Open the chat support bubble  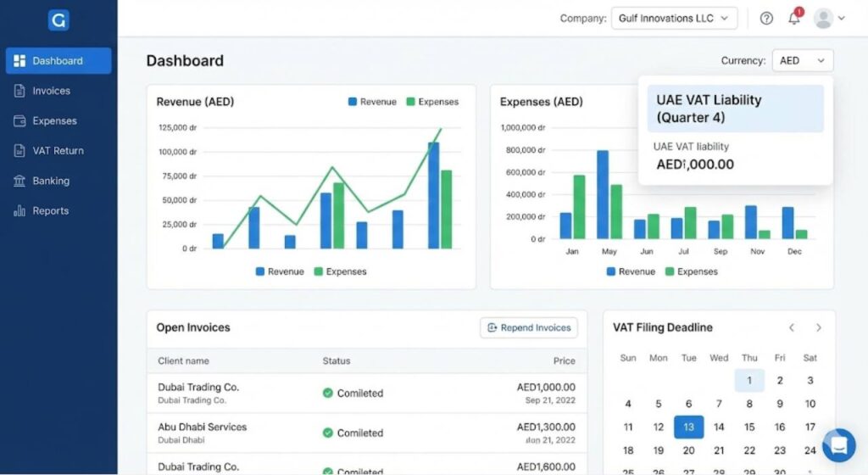click(x=838, y=444)
